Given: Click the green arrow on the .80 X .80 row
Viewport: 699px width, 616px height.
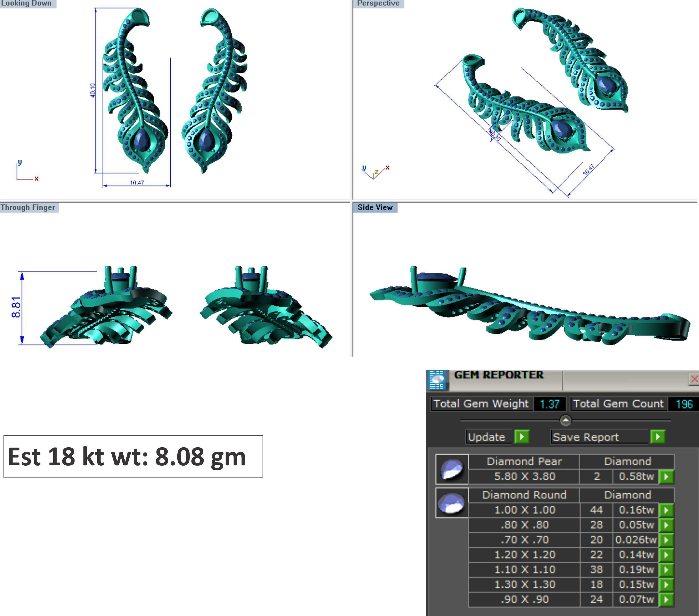Looking at the screenshot, I should (667, 525).
